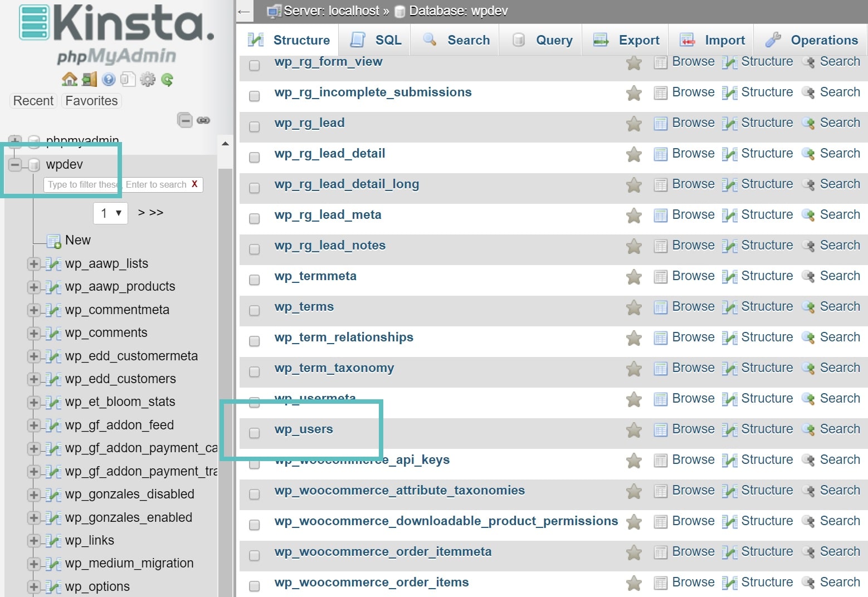Tick the wp_woocommerce_attribute_taxonomies checkbox
This screenshot has width=868, height=597.
pyautogui.click(x=254, y=494)
